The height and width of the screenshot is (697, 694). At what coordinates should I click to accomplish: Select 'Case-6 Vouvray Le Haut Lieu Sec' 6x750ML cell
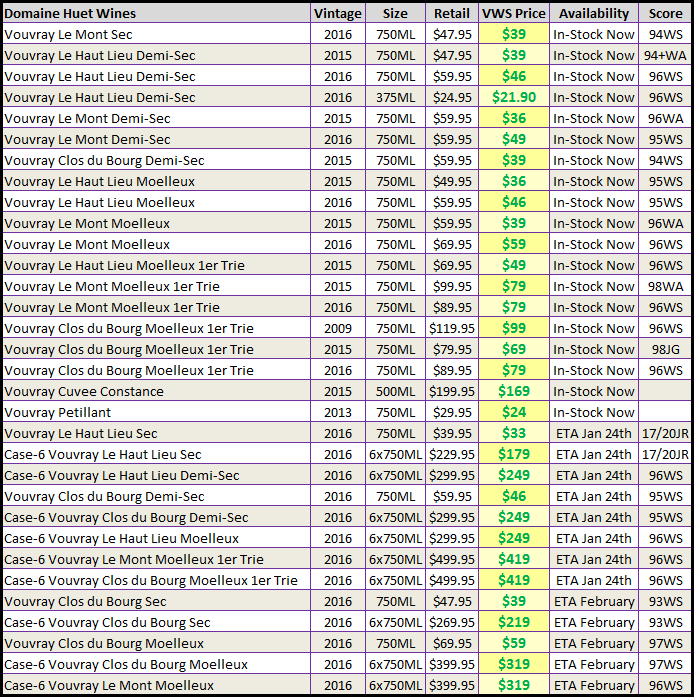395,454
